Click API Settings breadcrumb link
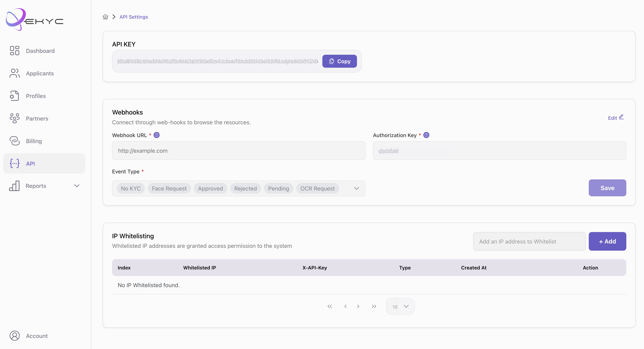 tap(134, 17)
